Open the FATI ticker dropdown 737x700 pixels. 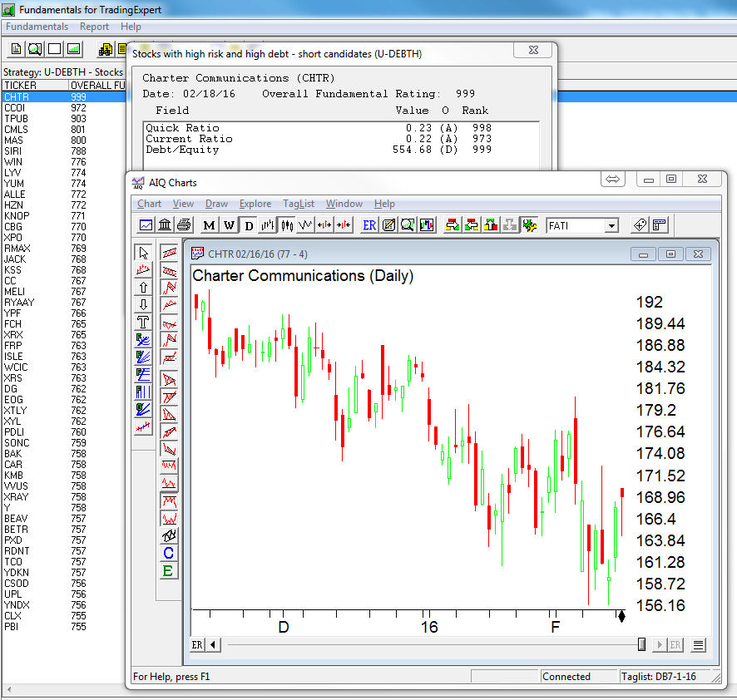pos(611,226)
